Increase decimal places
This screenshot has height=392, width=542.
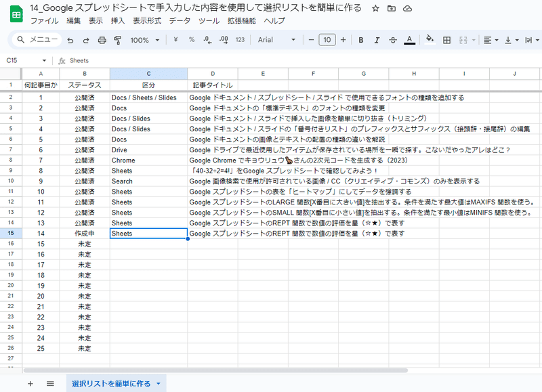tap(224, 40)
